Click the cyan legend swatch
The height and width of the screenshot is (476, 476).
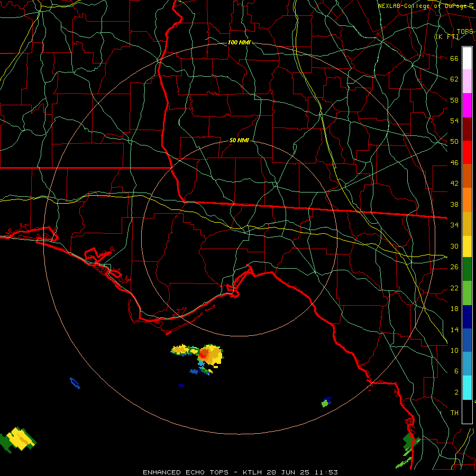click(x=467, y=388)
